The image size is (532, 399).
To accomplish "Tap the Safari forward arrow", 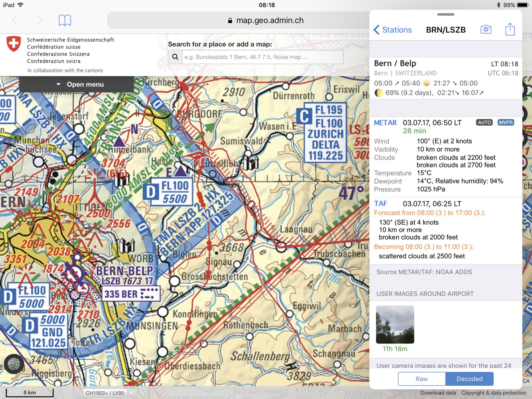I will point(40,21).
